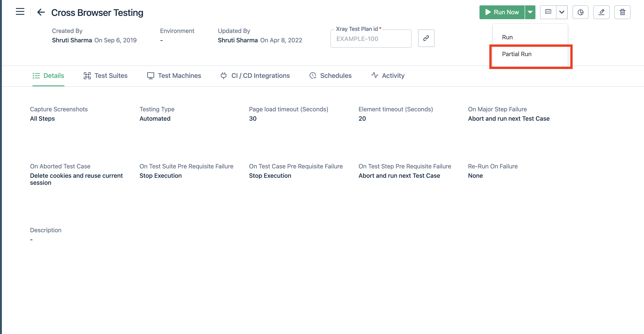Click the chevron down icon in toolbar

[x=561, y=11]
